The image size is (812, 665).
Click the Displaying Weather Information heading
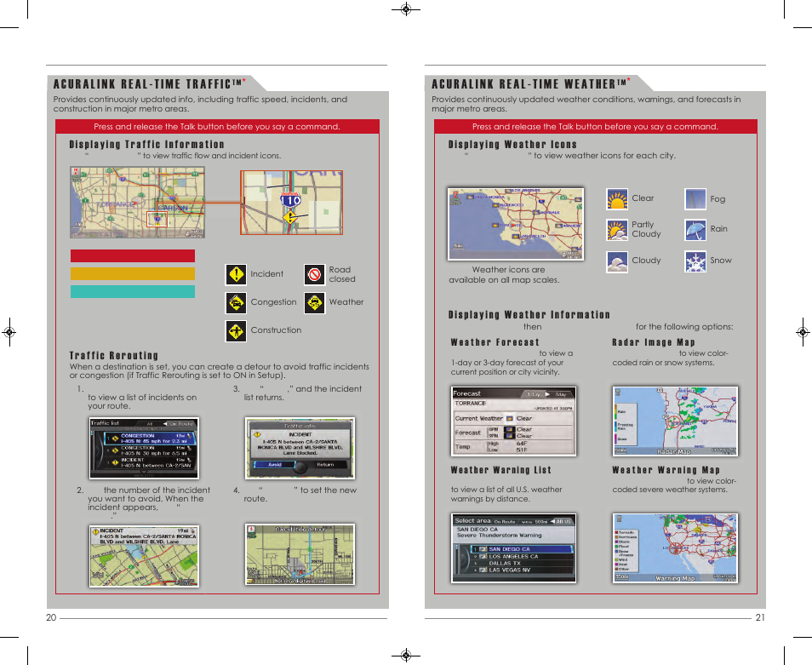coord(529,315)
